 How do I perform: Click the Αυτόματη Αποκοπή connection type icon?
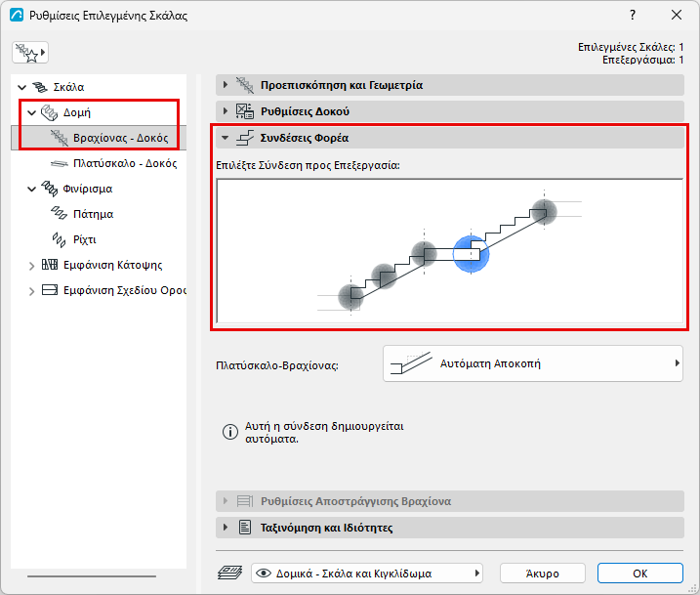411,363
